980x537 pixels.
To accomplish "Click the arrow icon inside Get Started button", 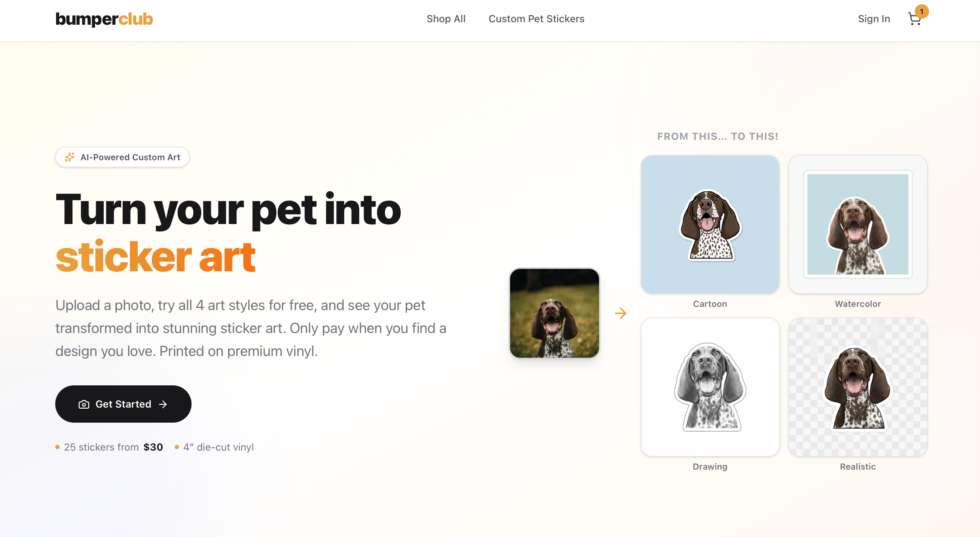I will tap(163, 404).
